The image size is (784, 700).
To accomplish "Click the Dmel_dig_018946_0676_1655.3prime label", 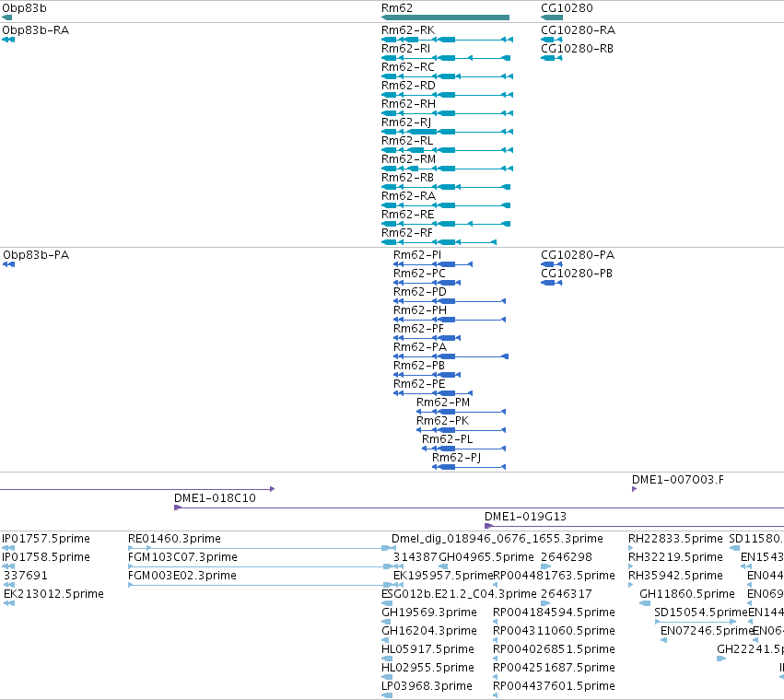I will click(x=497, y=539).
